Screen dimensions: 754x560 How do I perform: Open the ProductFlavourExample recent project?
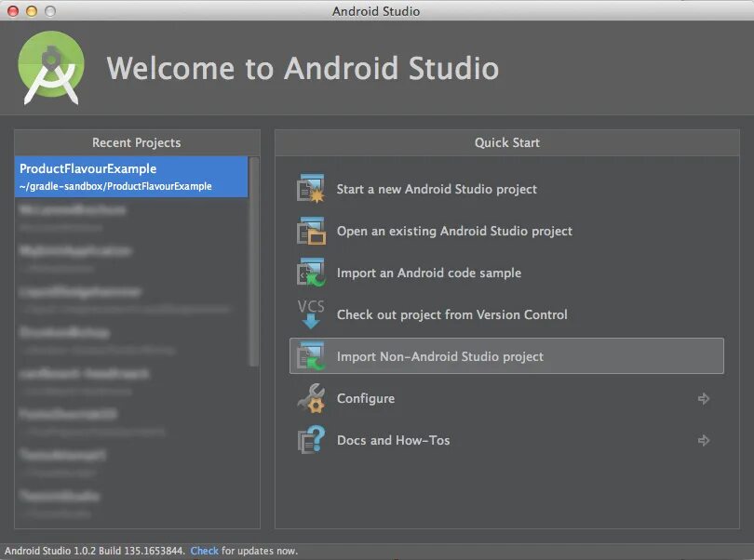click(131, 177)
